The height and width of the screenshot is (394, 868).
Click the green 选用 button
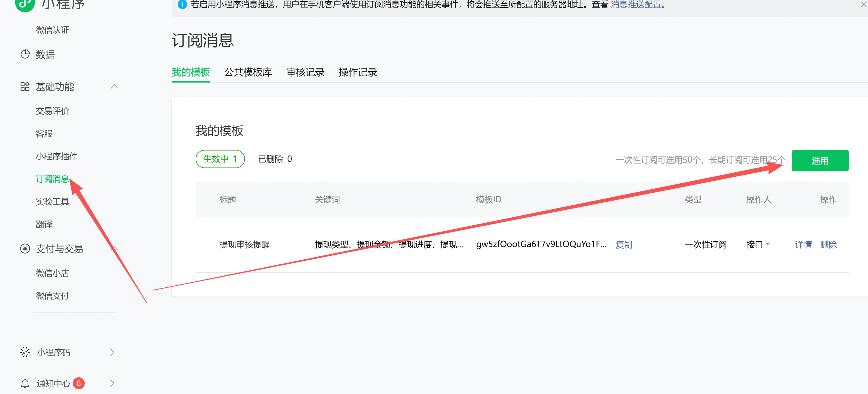[820, 161]
